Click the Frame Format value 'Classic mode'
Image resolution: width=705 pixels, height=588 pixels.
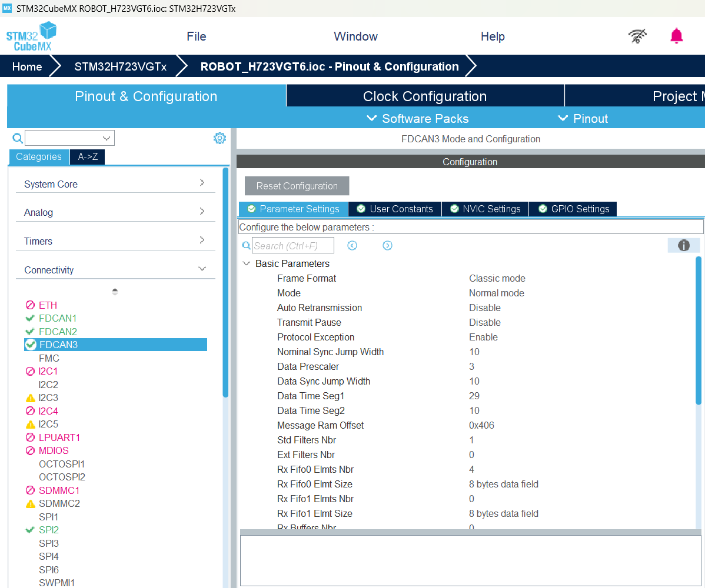coord(497,279)
